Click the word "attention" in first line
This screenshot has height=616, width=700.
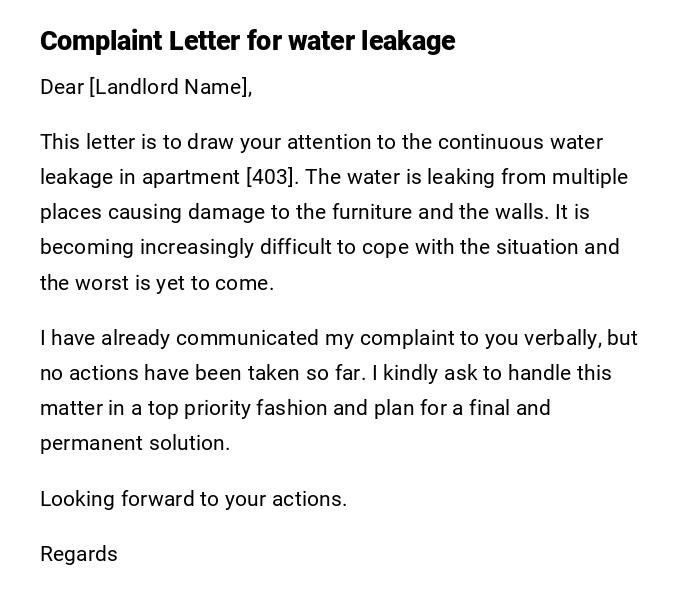tap(330, 142)
